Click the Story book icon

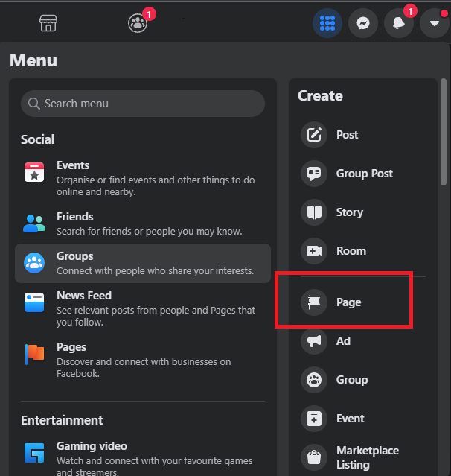pyautogui.click(x=314, y=212)
